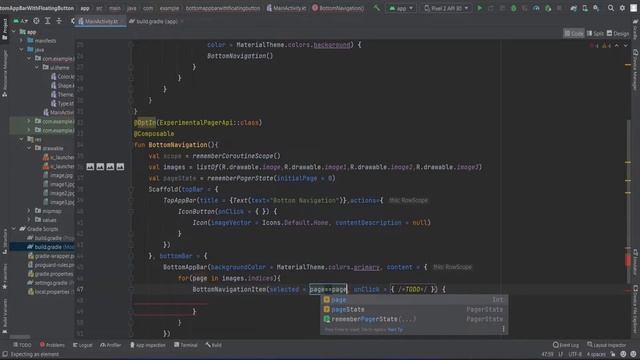The image size is (640, 360).
Task: Select pageState in the autocomplete list
Action: (414, 309)
